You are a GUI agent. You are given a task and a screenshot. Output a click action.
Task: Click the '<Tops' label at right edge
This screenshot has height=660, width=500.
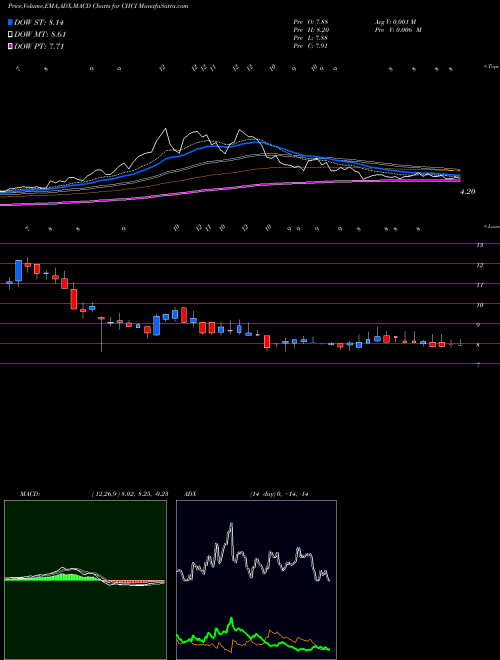(x=492, y=67)
